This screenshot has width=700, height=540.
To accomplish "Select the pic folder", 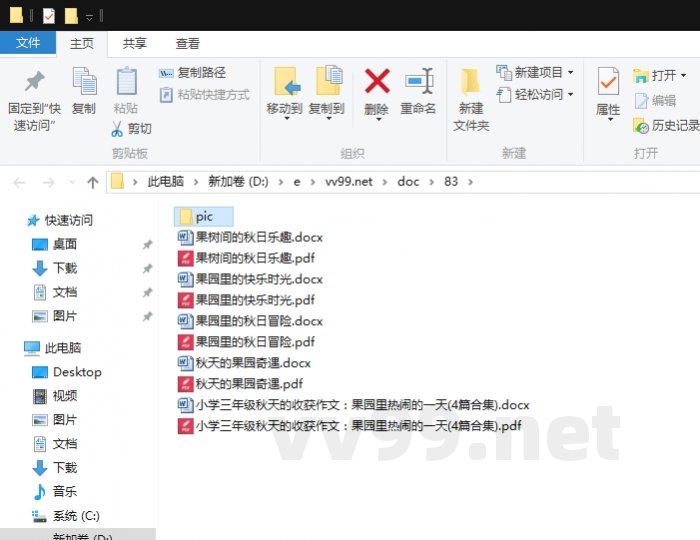I will point(204,216).
